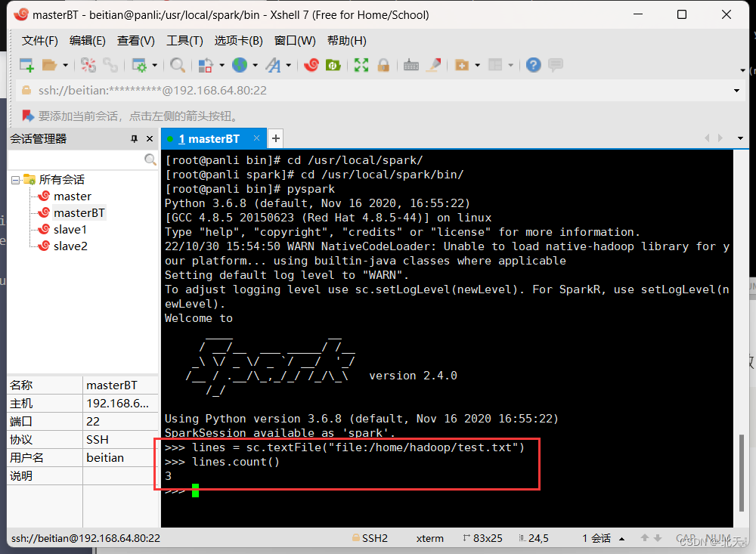This screenshot has height=554, width=756.
Task: Open the 文件(F) menu
Action: pyautogui.click(x=39, y=41)
